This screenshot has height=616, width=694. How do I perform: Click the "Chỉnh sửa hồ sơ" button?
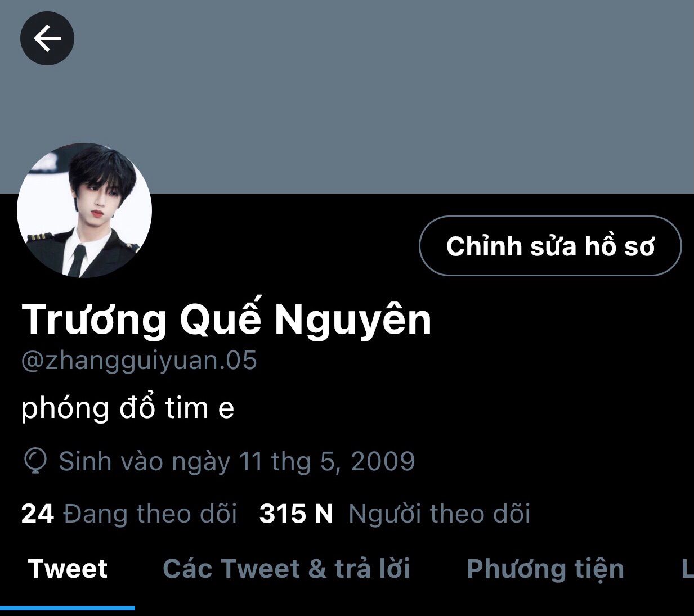pos(550,246)
